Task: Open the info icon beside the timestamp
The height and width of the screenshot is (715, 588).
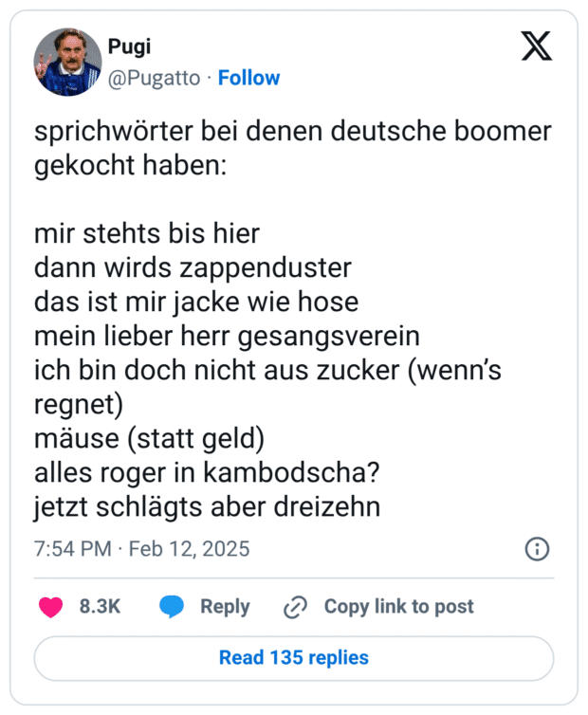Action: (537, 549)
